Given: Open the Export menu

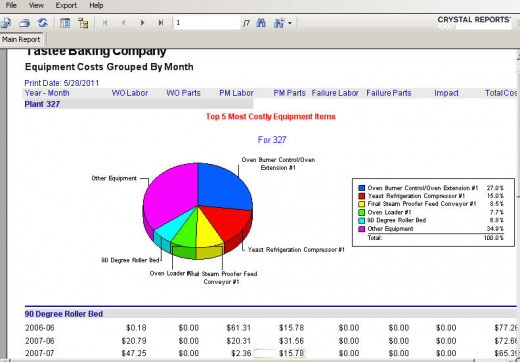Looking at the screenshot, I should point(66,5).
